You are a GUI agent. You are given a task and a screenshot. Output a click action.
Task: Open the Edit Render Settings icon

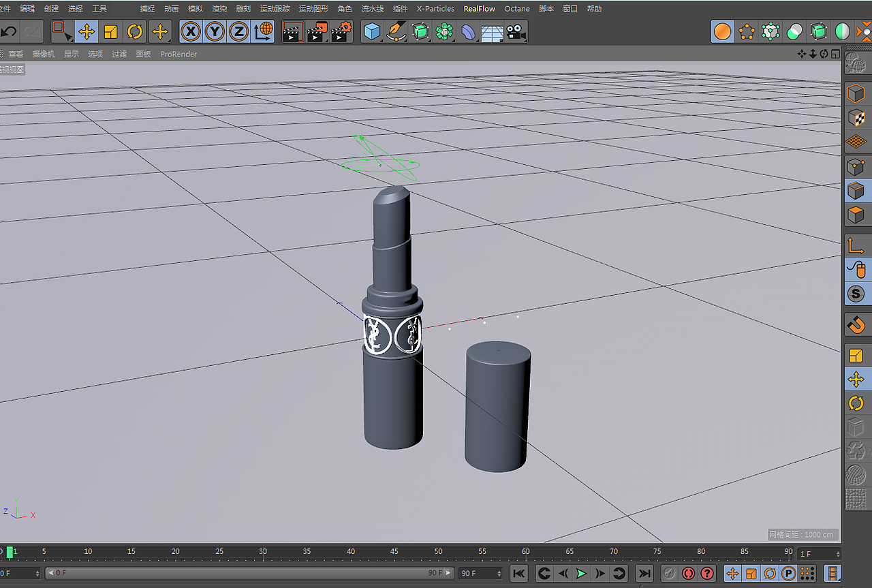coord(341,31)
